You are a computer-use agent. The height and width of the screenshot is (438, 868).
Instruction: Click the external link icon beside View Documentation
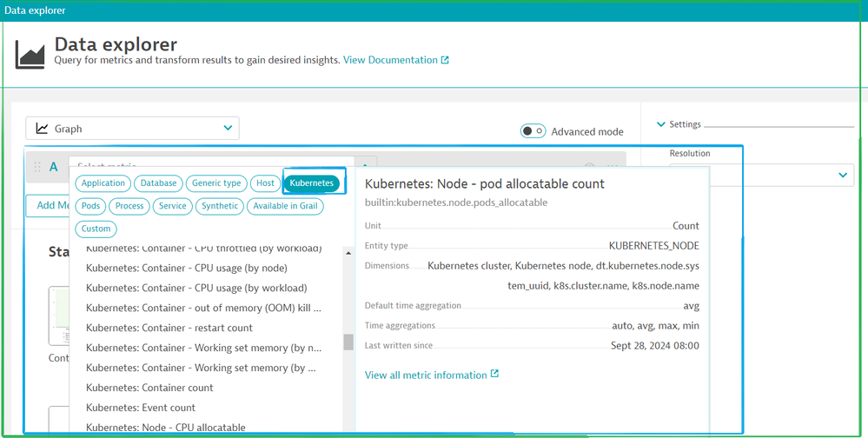445,61
